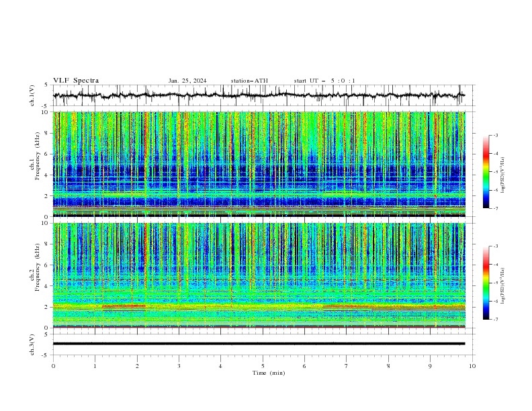Click Time axis tick label "8"
Image resolution: width=532 pixels, height=411 pixels.
[x=388, y=366]
